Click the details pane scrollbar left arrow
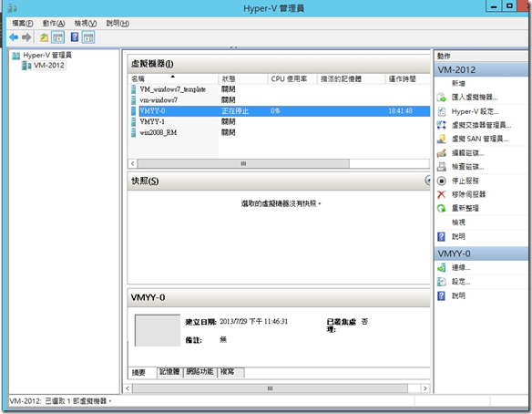Image resolution: width=532 pixels, height=414 pixels. (128, 388)
